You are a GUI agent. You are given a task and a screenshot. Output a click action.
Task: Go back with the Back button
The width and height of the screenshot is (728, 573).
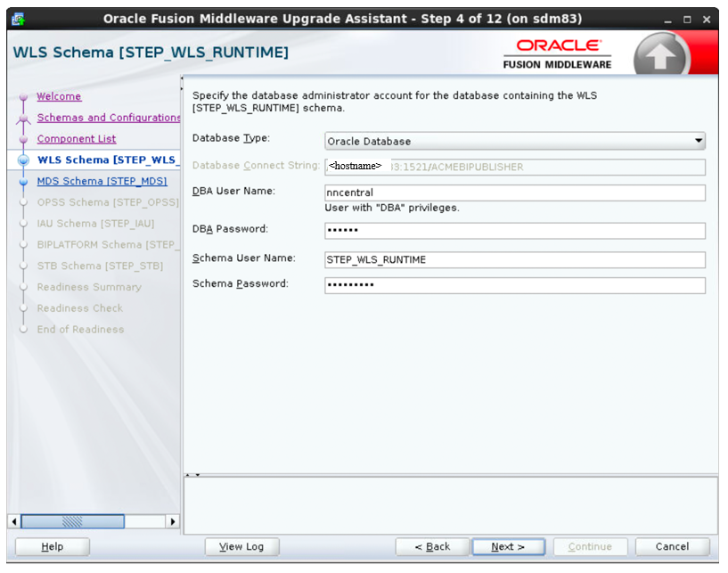(x=432, y=546)
